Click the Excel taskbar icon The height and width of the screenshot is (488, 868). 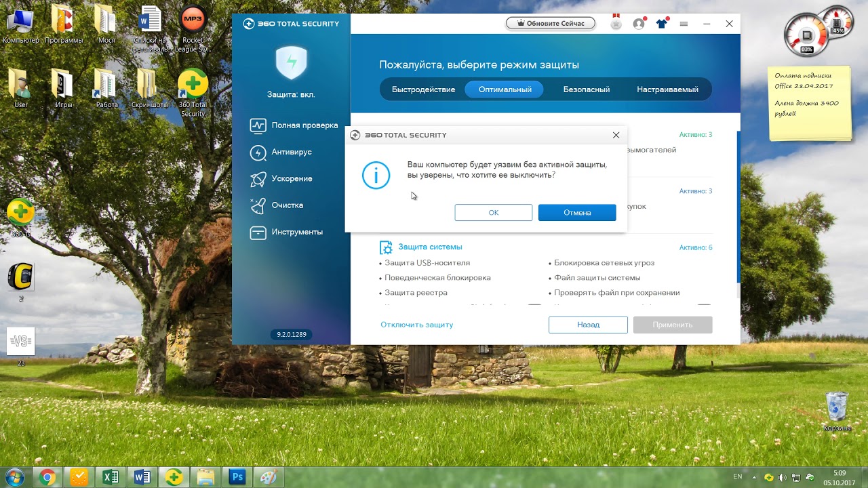(x=110, y=477)
